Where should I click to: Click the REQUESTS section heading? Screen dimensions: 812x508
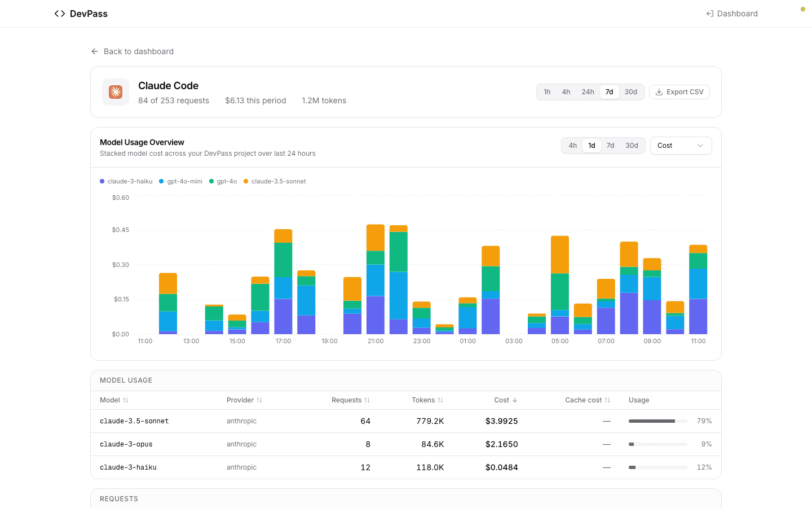click(x=119, y=499)
